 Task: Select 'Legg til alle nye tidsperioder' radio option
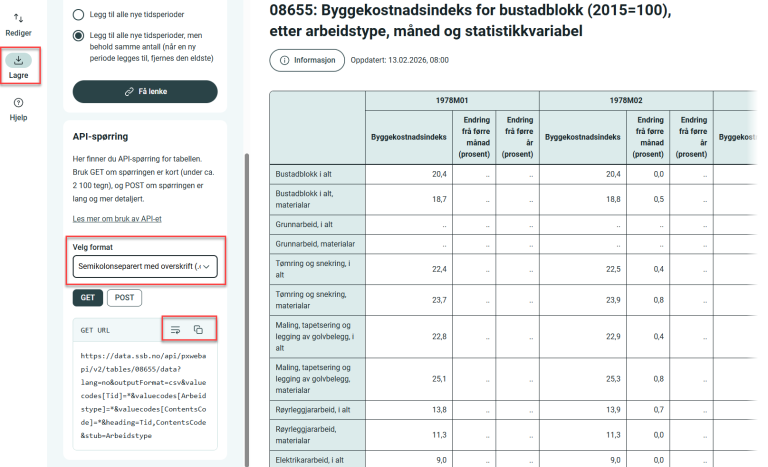[80, 15]
